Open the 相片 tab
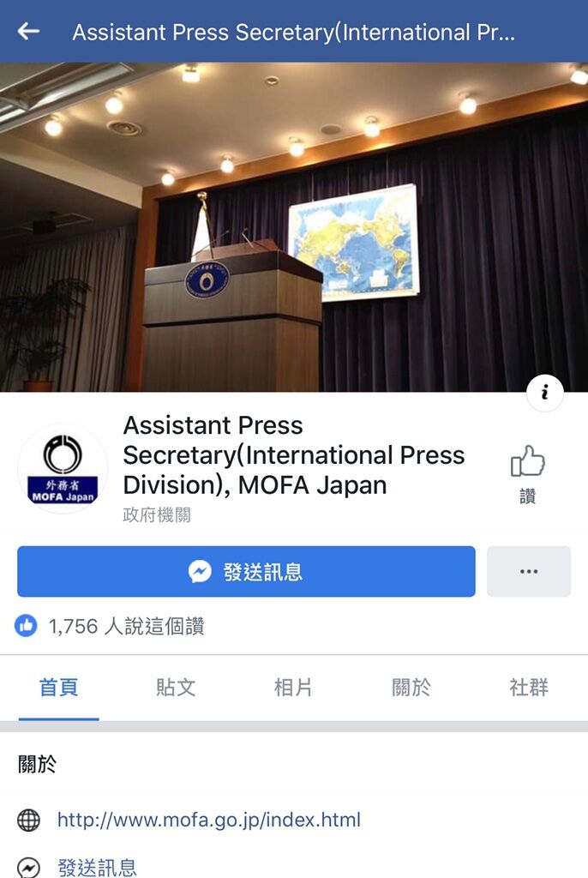Viewport: 588px width, 878px height. point(293,687)
